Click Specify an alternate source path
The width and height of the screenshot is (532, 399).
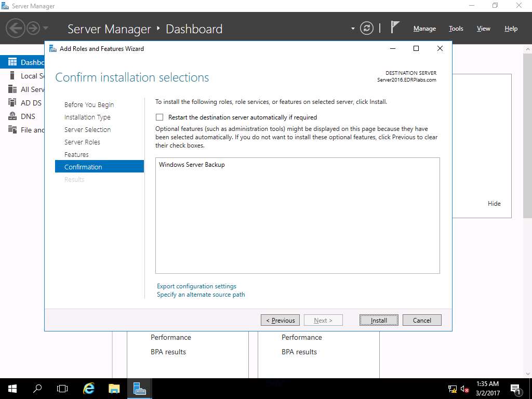[x=201, y=295]
